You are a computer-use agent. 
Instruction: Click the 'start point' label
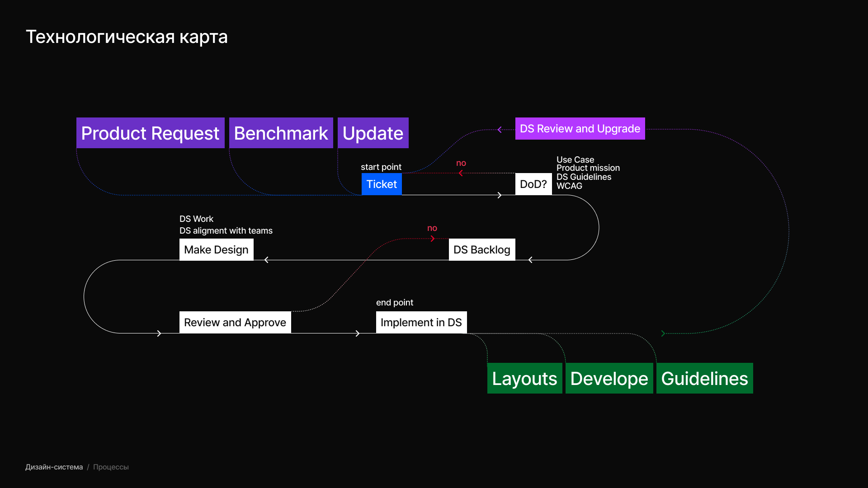point(381,167)
